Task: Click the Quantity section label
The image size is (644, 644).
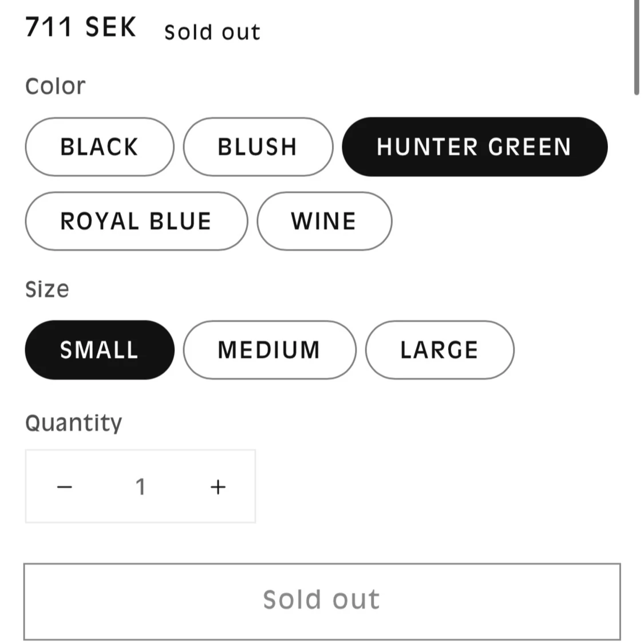Action: point(73,423)
